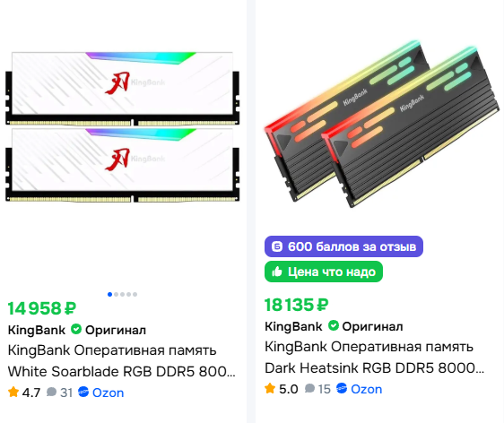This screenshot has width=504, height=423.
Task: Click the comment bubble icon next to 31
Action: (51, 392)
